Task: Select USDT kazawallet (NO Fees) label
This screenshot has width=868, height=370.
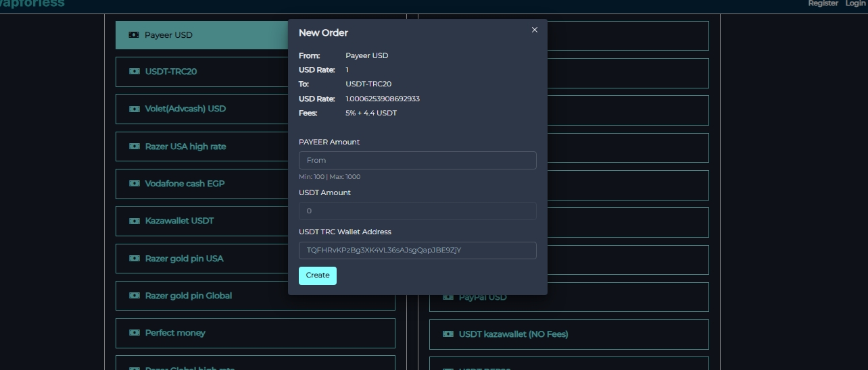Action: click(513, 334)
